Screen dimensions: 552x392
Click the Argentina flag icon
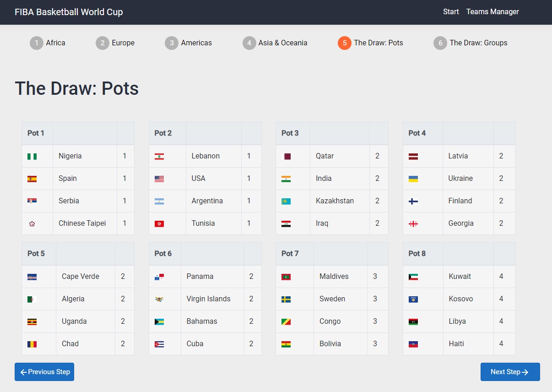click(x=159, y=201)
